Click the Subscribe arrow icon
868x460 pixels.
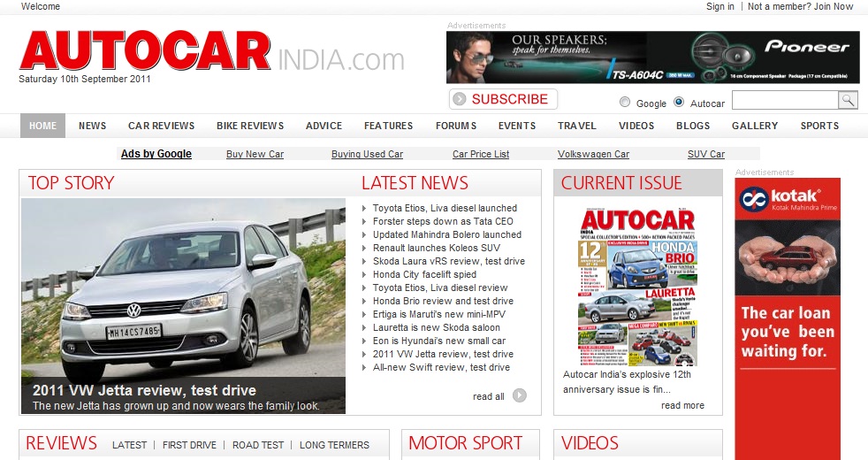(x=459, y=99)
